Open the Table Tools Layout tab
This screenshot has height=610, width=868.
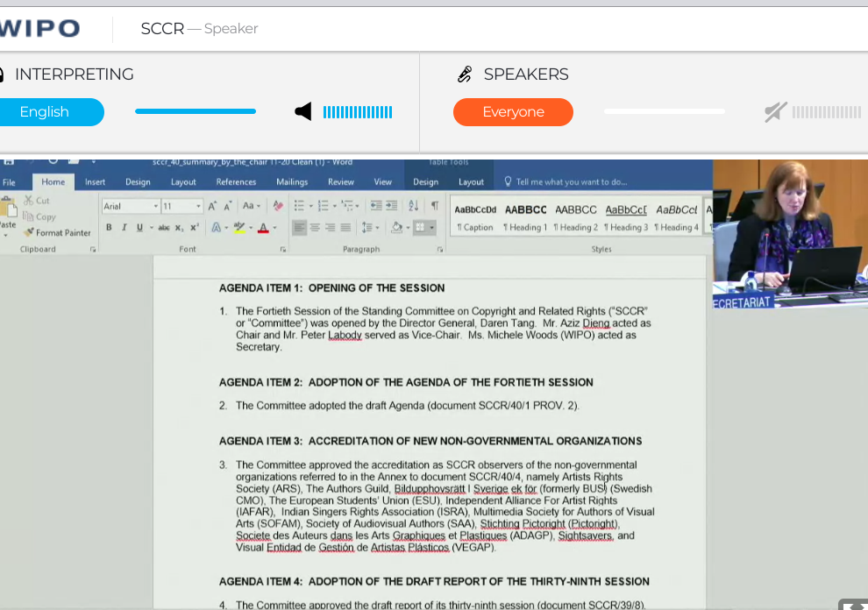tap(471, 182)
